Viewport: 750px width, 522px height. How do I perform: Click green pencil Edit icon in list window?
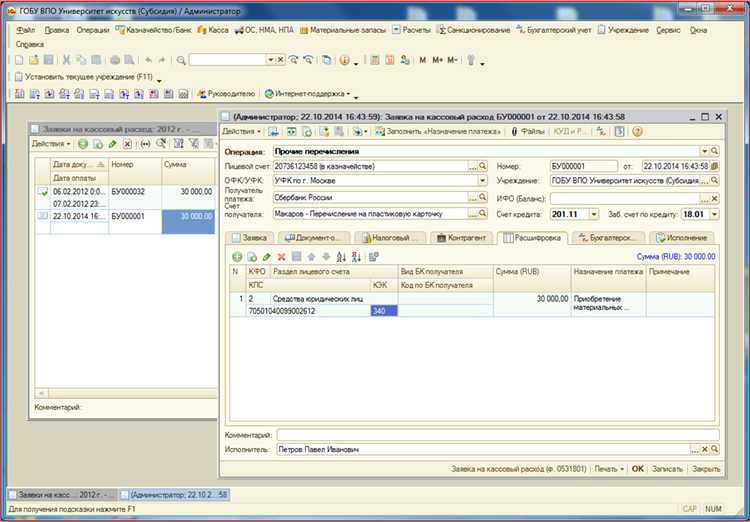(x=112, y=144)
